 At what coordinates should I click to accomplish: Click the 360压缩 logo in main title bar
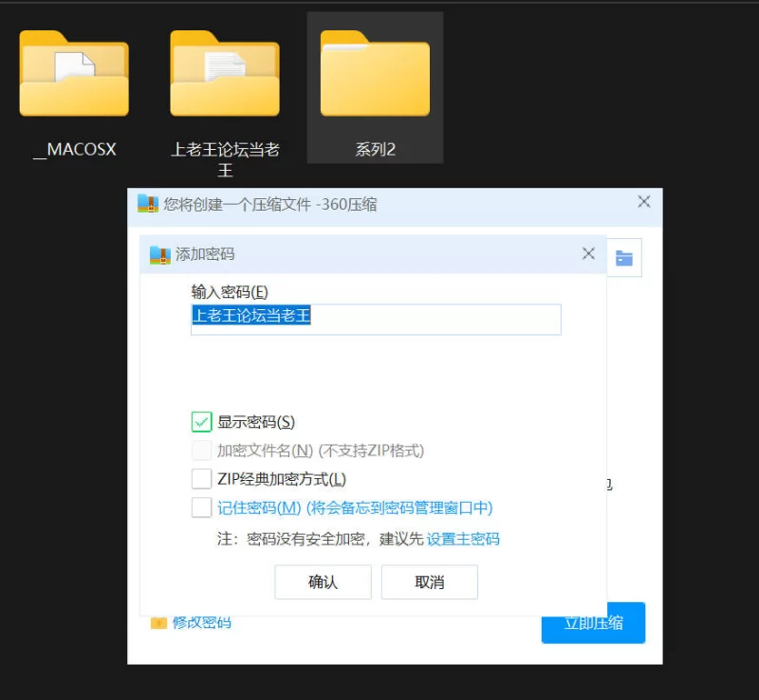[x=148, y=204]
